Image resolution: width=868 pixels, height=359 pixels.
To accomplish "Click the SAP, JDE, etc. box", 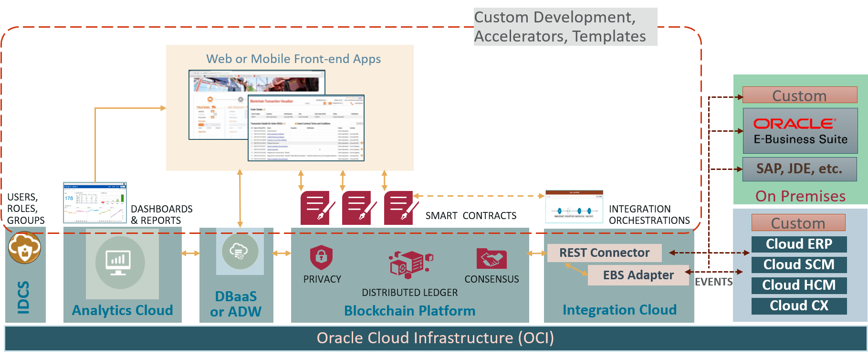I will pos(800,169).
